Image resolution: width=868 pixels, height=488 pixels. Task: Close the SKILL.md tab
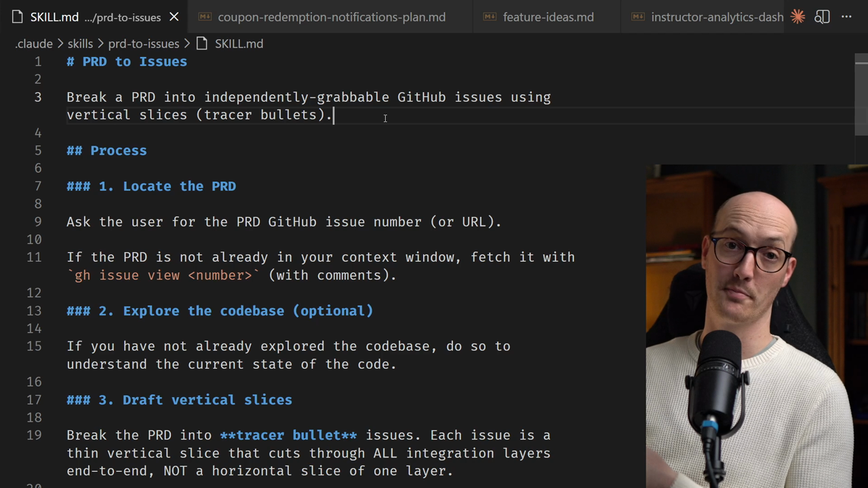tap(174, 17)
